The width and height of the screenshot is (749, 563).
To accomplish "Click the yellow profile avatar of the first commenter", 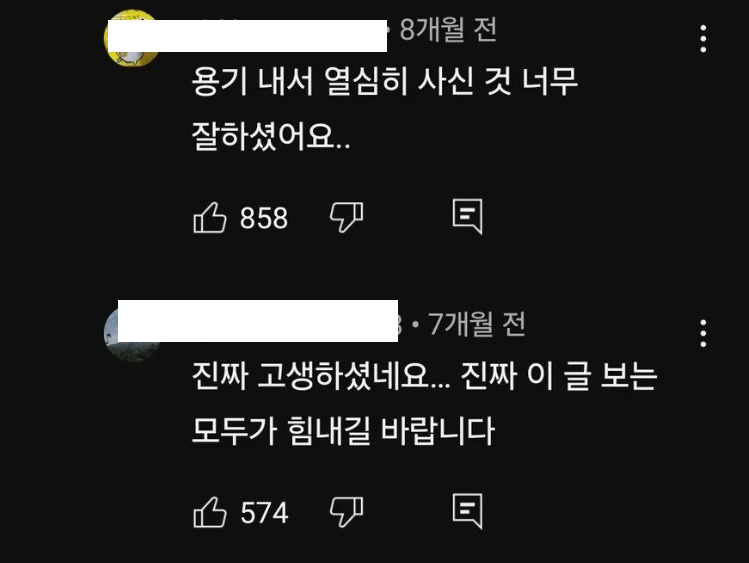I will (x=129, y=38).
